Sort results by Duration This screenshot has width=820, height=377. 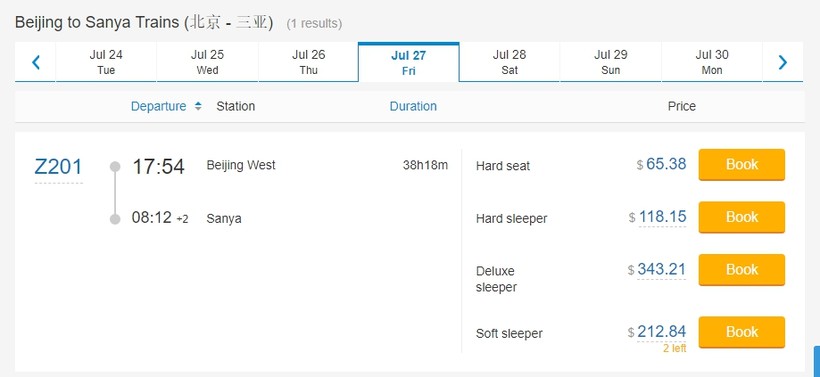(413, 106)
